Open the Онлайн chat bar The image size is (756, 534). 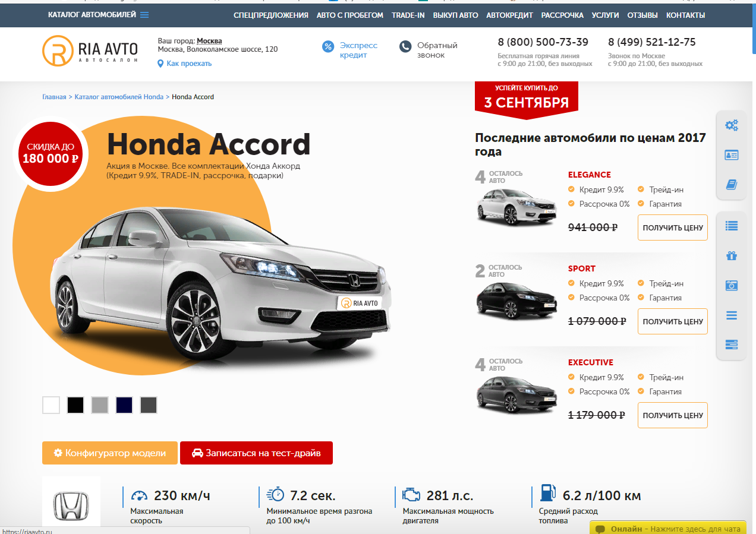[667, 528]
